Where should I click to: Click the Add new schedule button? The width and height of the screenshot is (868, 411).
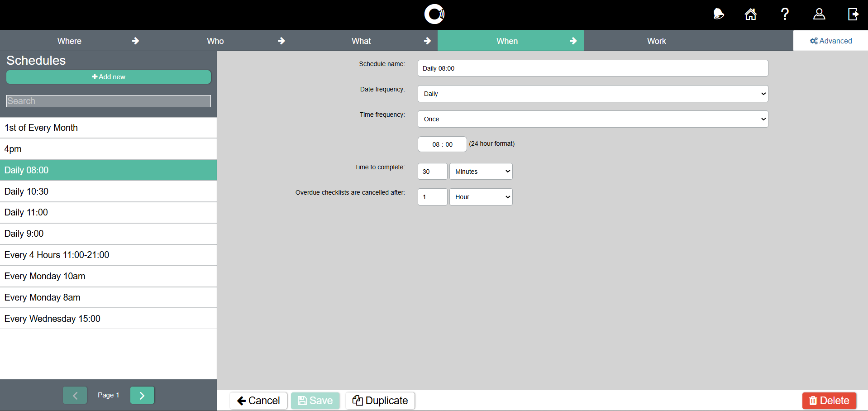109,77
